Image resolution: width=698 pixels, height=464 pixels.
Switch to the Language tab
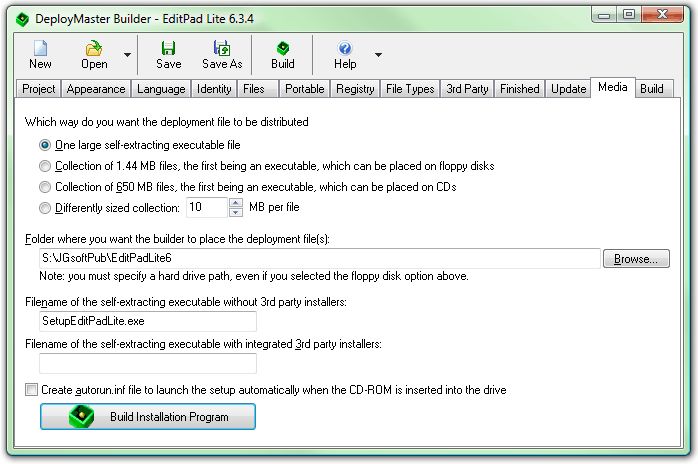(x=161, y=89)
